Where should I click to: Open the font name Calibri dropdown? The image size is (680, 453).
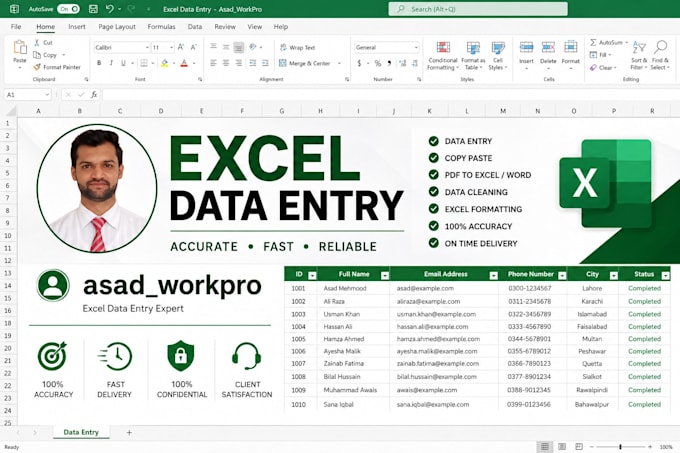147,47
